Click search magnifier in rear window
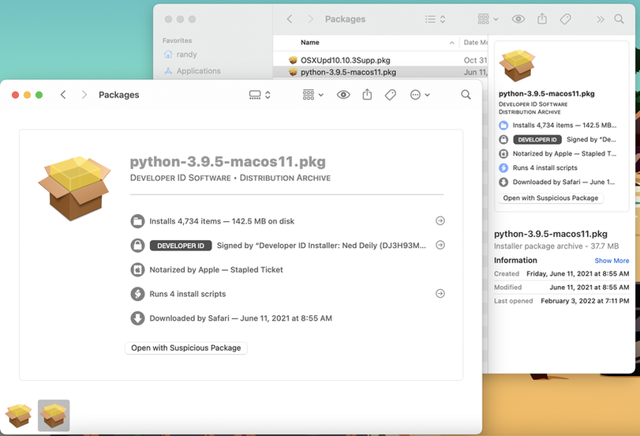 [619, 19]
